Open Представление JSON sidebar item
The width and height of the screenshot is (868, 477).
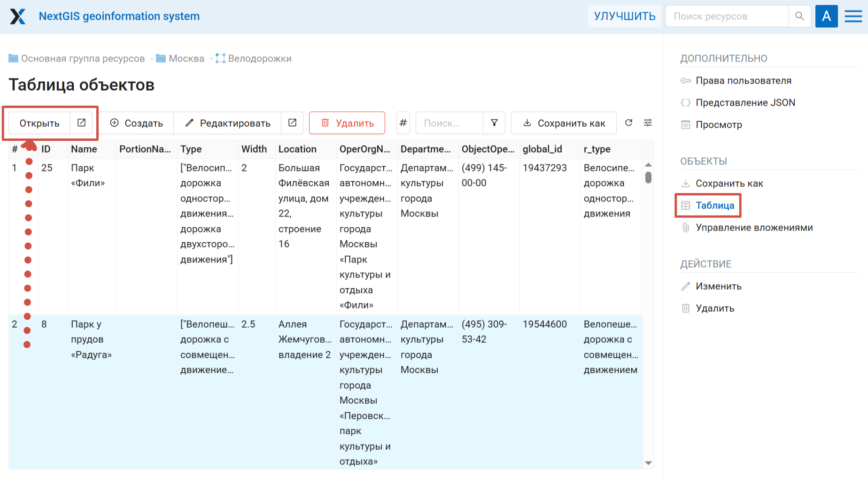(745, 103)
